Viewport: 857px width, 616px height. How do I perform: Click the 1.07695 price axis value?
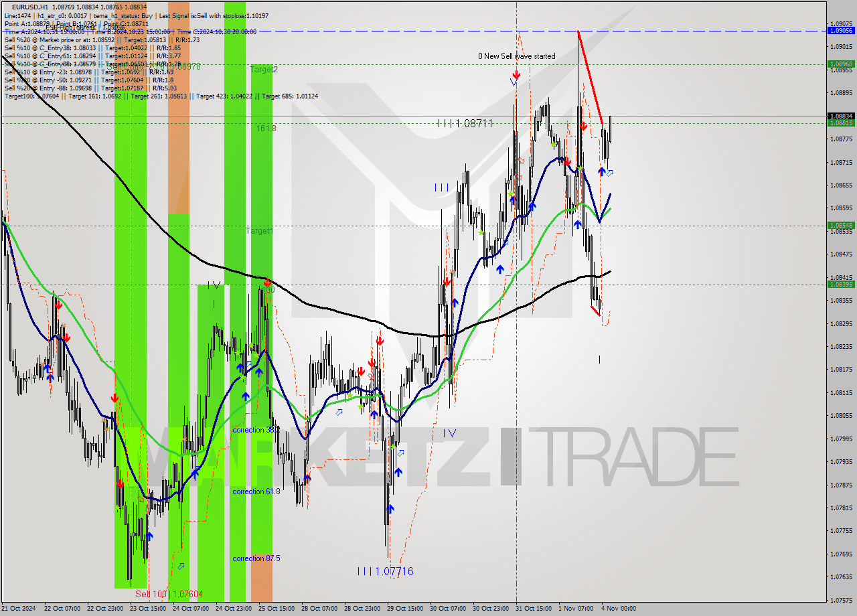(841, 554)
